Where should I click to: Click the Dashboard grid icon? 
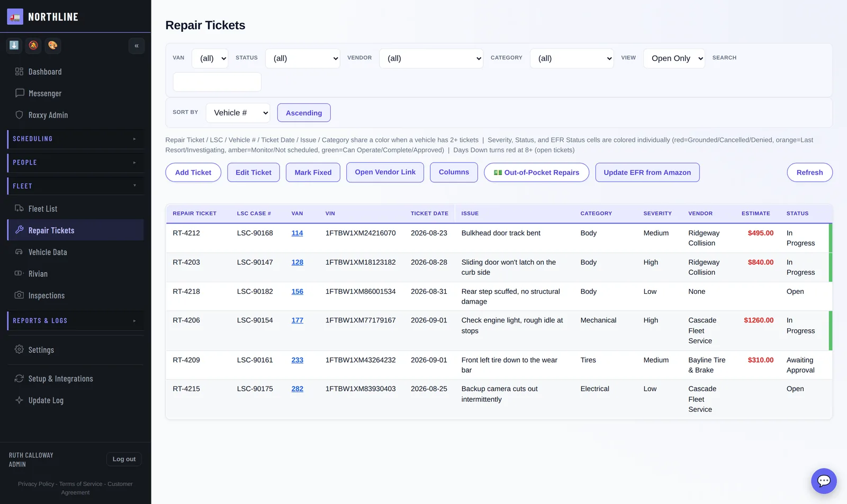click(x=19, y=71)
